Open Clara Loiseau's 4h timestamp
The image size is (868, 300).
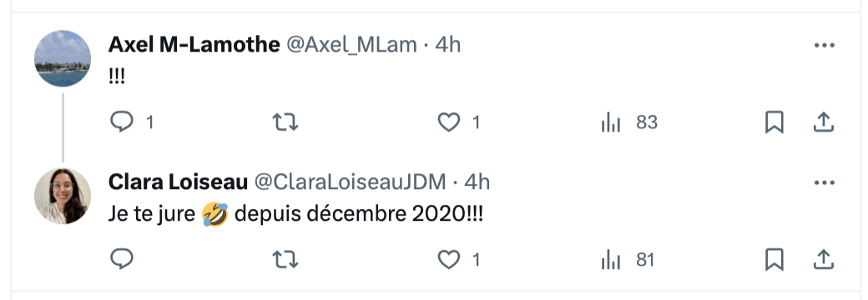(x=477, y=182)
